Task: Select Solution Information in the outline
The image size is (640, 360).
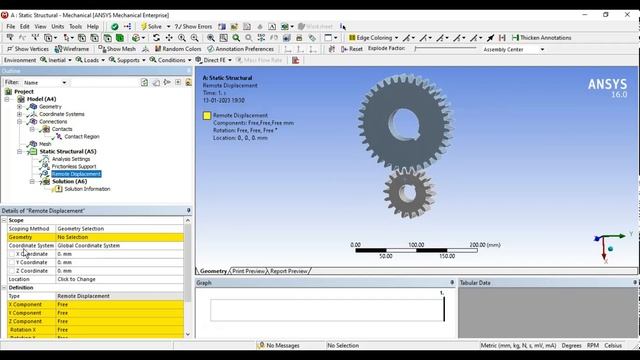Action: tap(87, 189)
